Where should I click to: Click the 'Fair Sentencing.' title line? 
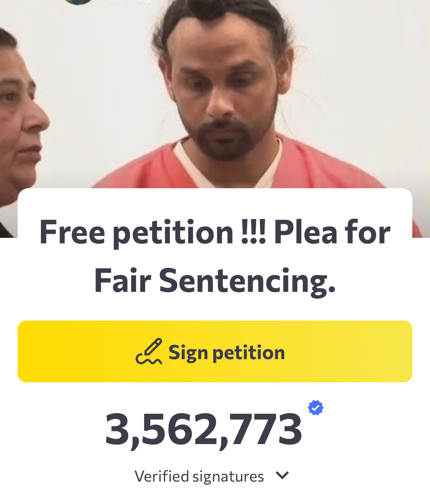pyautogui.click(x=215, y=281)
